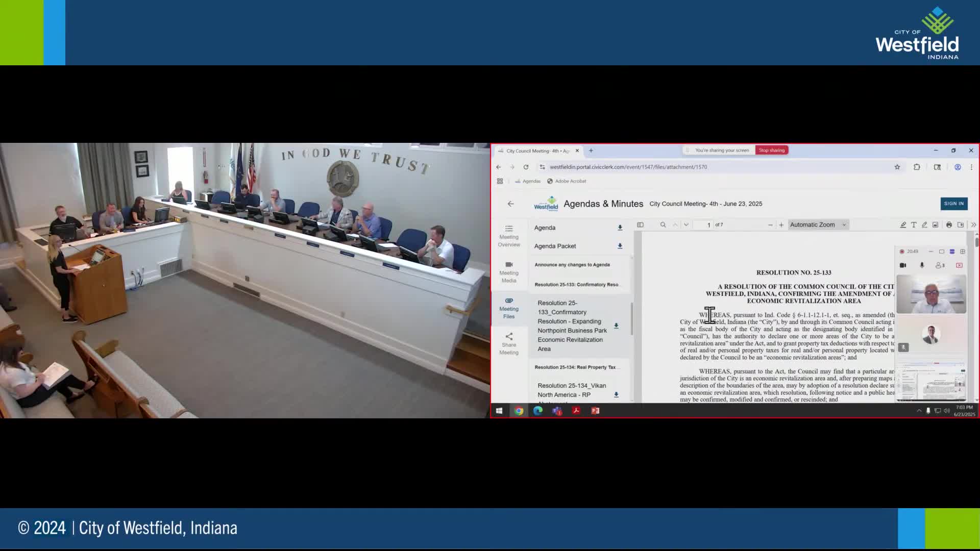Screen dimensions: 980x551
Task: Download the Agenda Packet file
Action: 620,246
